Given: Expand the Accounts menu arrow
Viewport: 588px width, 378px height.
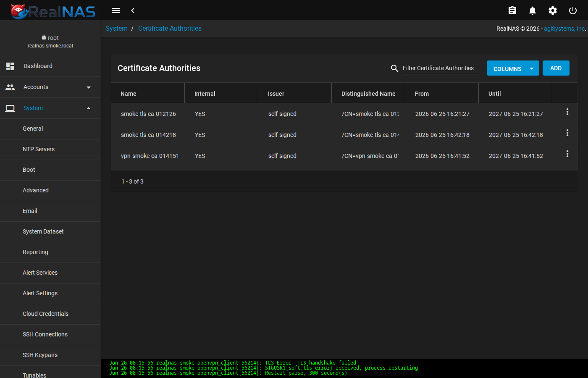Looking at the screenshot, I should click(89, 87).
